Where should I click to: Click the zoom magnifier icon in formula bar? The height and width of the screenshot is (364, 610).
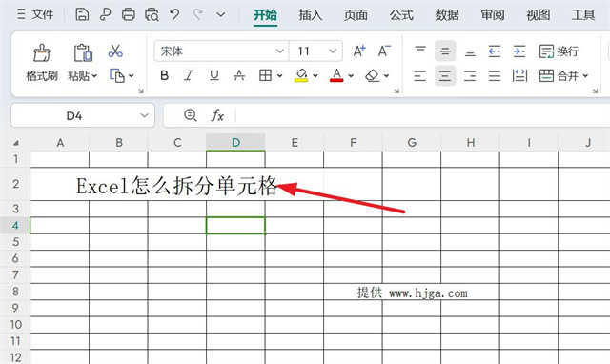pos(191,115)
